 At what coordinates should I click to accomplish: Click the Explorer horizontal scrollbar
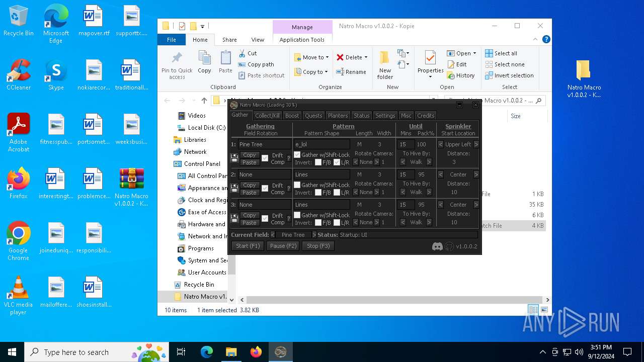[x=394, y=300]
